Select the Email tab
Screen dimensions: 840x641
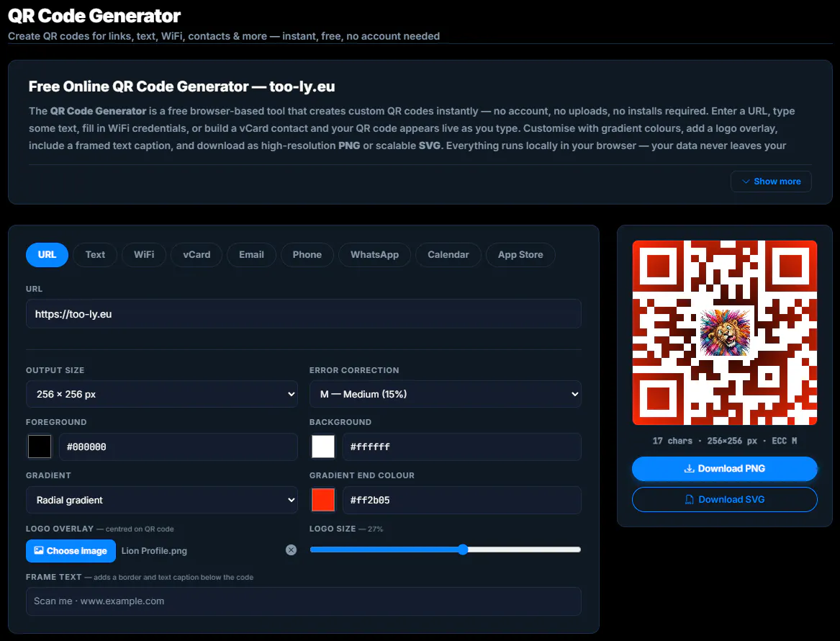tap(251, 254)
